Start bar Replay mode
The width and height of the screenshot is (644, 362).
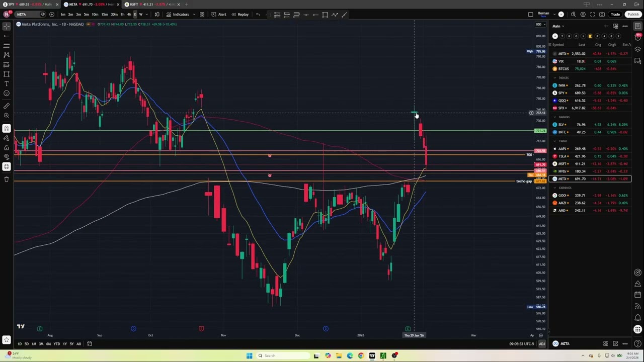240,14
